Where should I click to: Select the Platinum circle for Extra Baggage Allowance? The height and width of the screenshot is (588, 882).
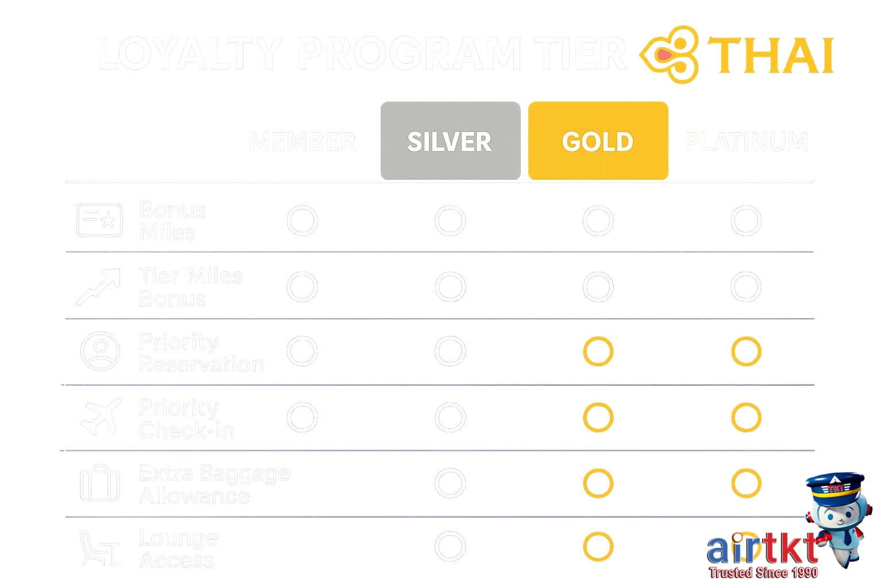click(x=746, y=483)
